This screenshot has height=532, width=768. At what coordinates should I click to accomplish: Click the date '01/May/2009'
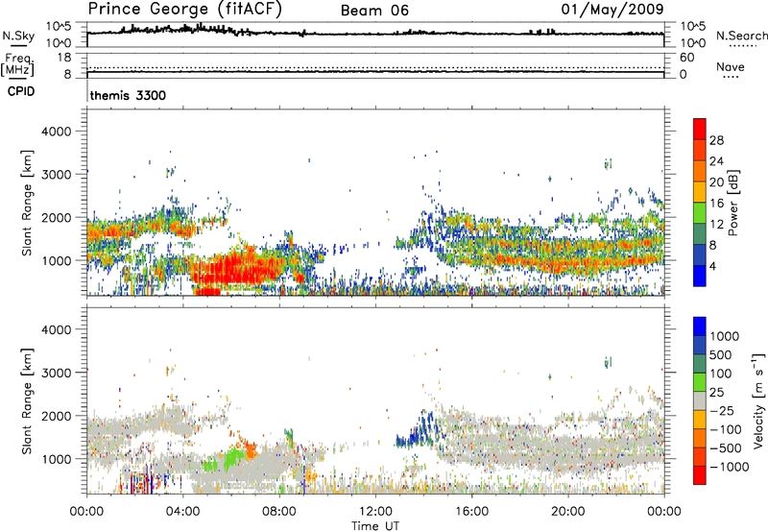tap(612, 9)
